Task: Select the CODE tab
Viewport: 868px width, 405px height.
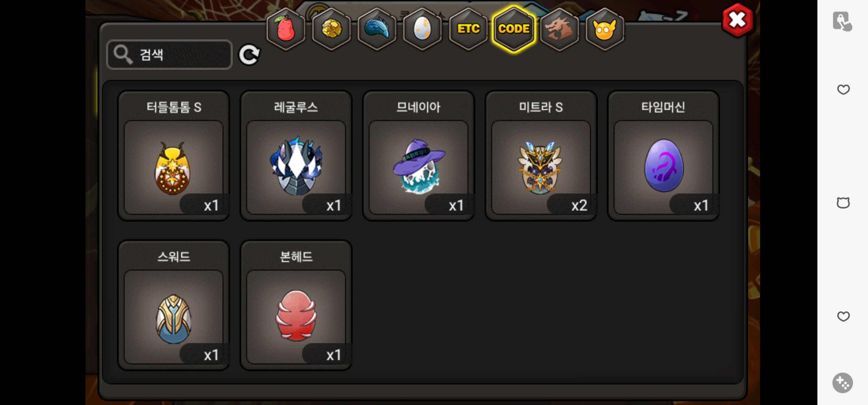Action: (x=514, y=29)
